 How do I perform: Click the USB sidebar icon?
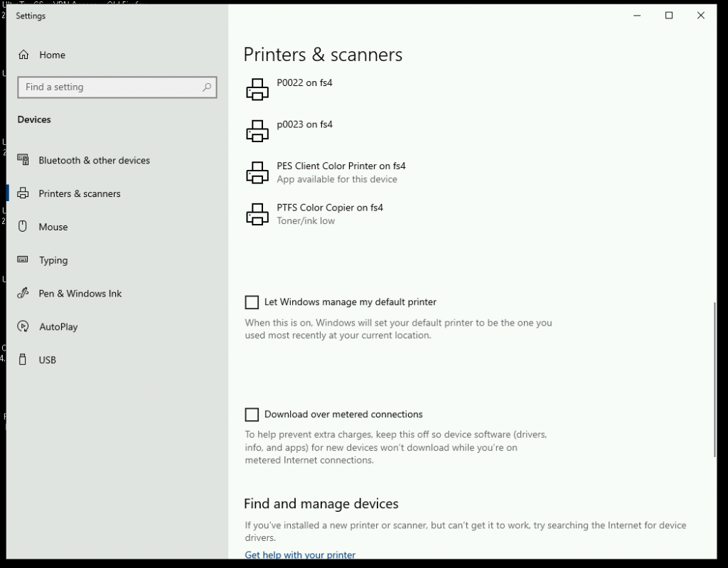click(23, 360)
